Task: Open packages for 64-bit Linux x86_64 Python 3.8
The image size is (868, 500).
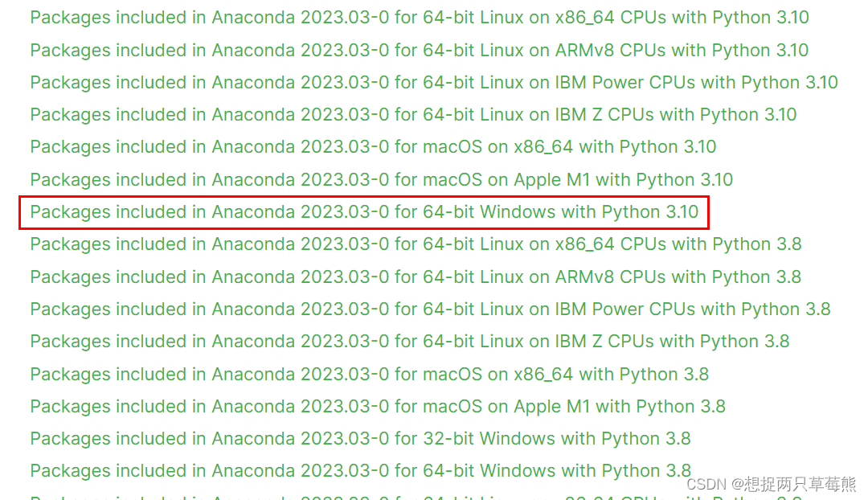Action: tap(414, 244)
